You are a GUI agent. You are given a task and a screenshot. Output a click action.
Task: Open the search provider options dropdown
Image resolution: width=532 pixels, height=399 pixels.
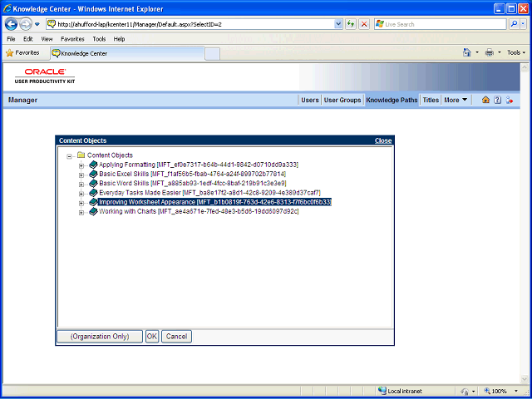tap(524, 24)
